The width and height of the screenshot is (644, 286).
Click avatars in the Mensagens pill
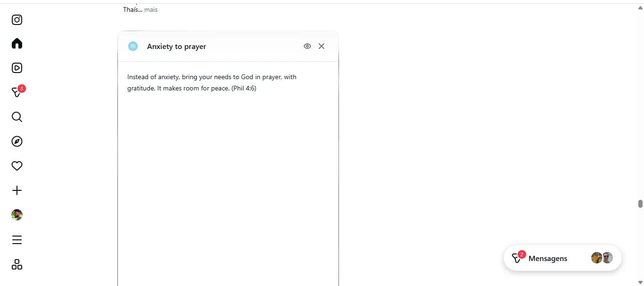[x=602, y=258]
